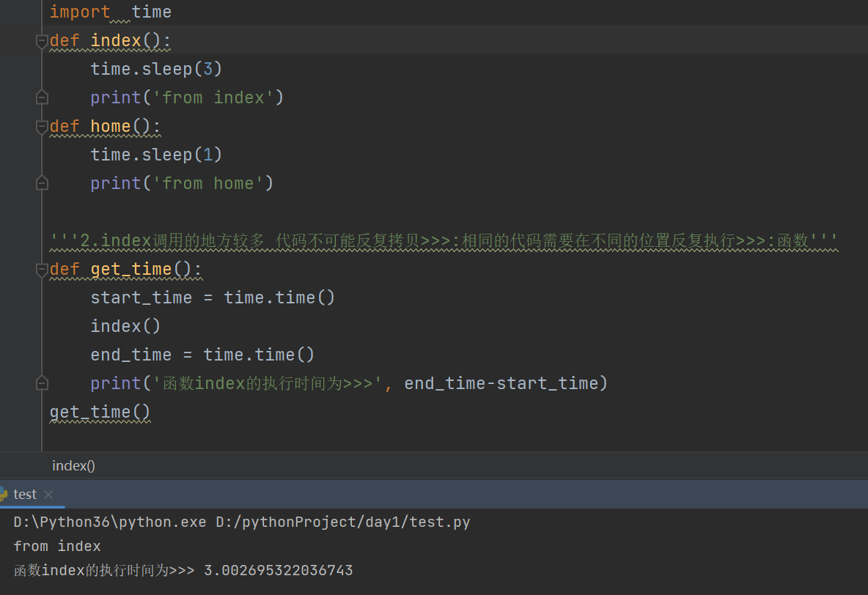The width and height of the screenshot is (868, 595).
Task: Collapse the def home() function fold marker
Action: (x=42, y=127)
